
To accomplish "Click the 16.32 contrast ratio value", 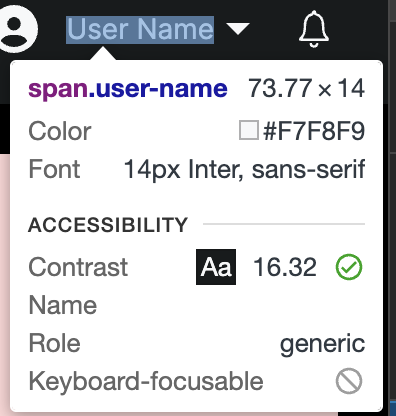I will [x=285, y=267].
